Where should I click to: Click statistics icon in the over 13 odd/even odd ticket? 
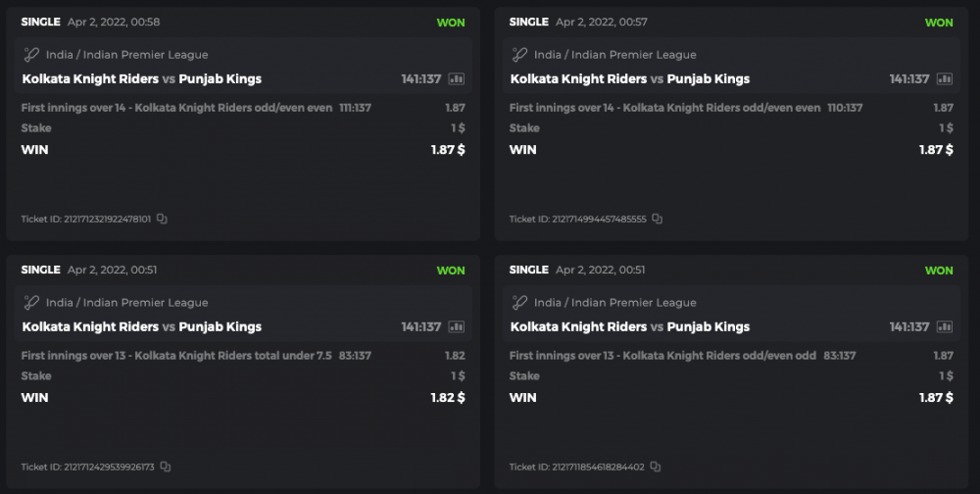[x=945, y=327]
